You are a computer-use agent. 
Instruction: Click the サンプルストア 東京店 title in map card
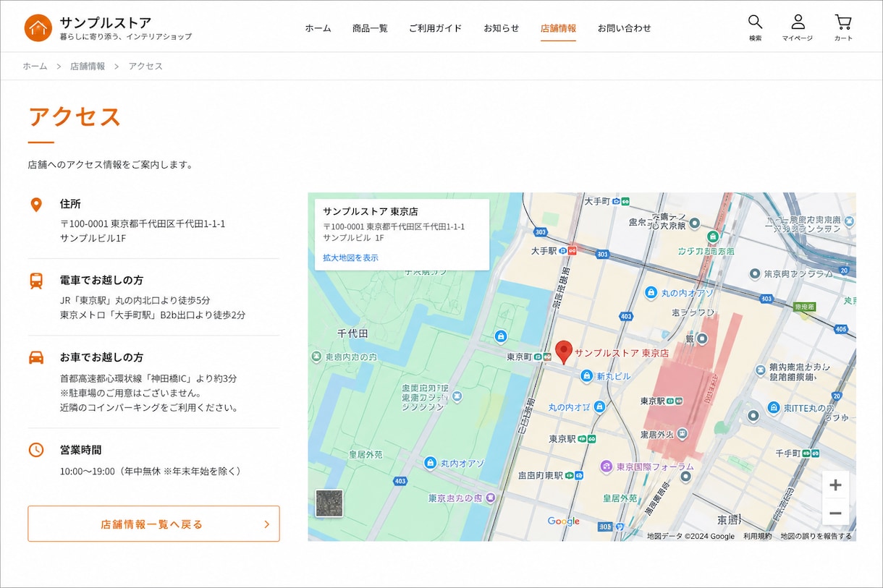click(371, 211)
